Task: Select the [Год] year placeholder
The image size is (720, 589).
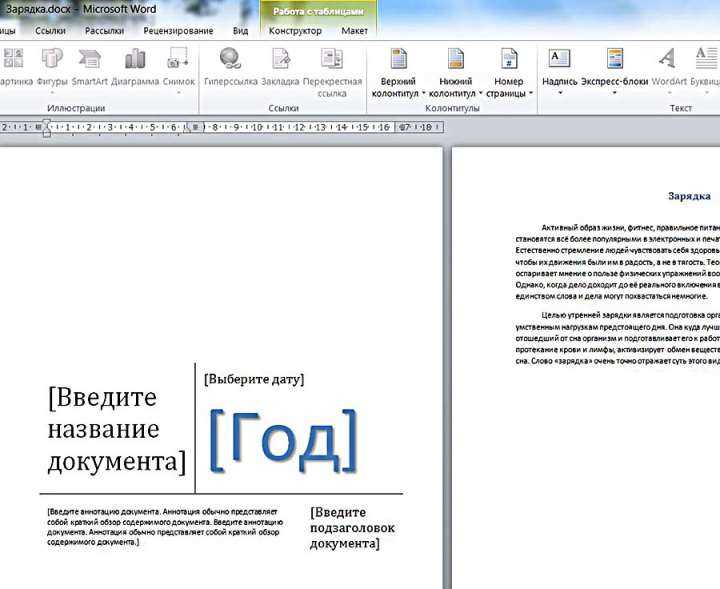Action: (283, 440)
